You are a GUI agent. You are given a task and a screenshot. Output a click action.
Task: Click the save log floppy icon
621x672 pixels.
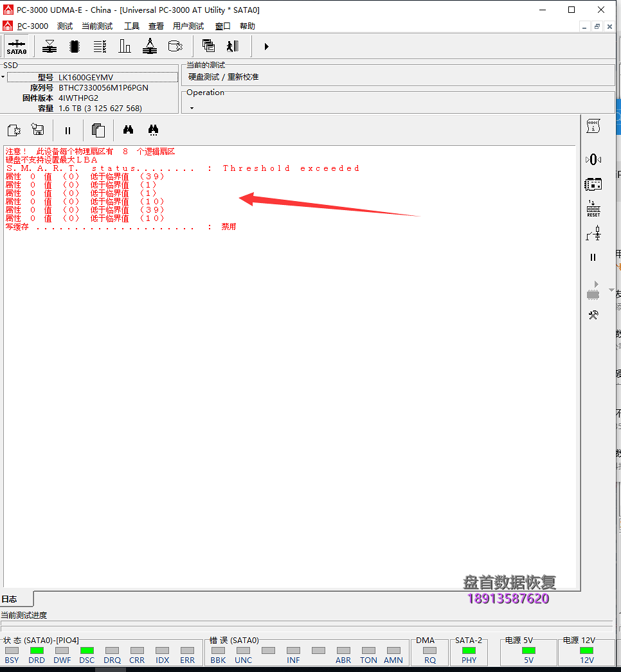tap(38, 130)
